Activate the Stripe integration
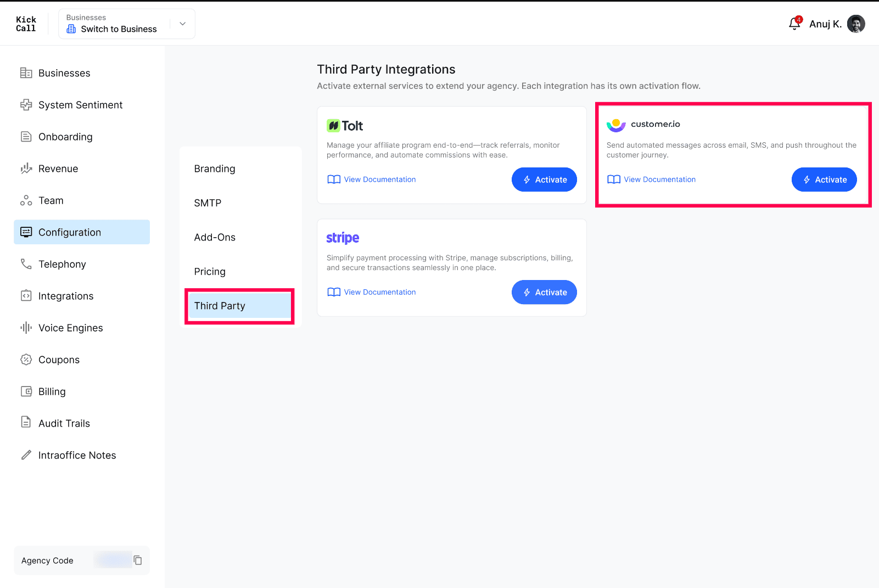879x588 pixels. (544, 292)
